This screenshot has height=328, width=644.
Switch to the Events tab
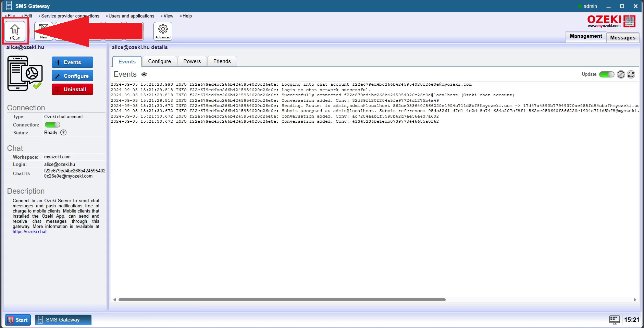click(127, 62)
